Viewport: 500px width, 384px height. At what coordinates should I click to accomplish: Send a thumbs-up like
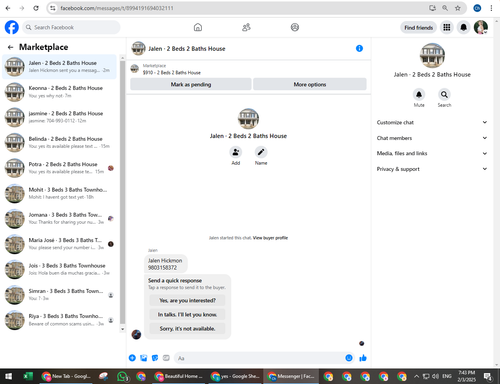[x=363, y=358]
